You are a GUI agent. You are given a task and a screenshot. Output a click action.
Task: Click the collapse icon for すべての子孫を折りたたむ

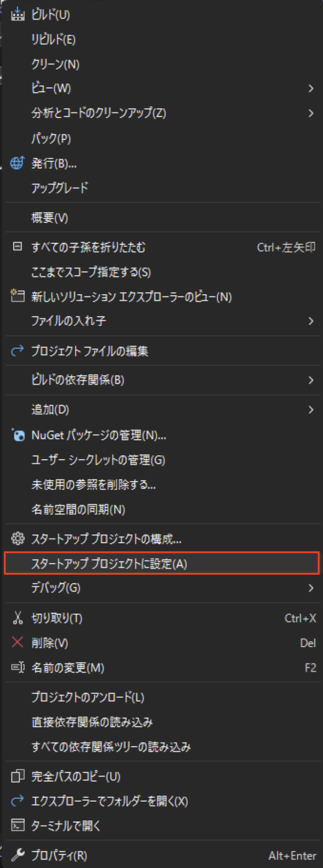coord(18,247)
